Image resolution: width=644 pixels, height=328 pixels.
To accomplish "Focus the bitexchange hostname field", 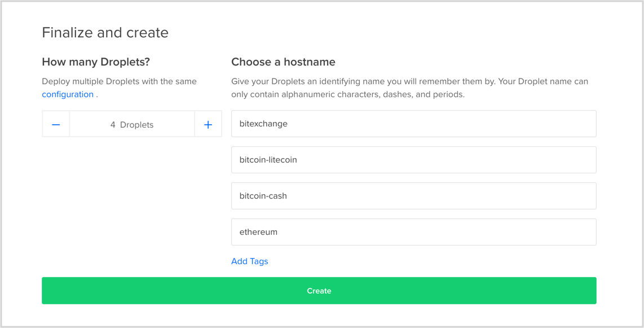I will click(x=413, y=123).
